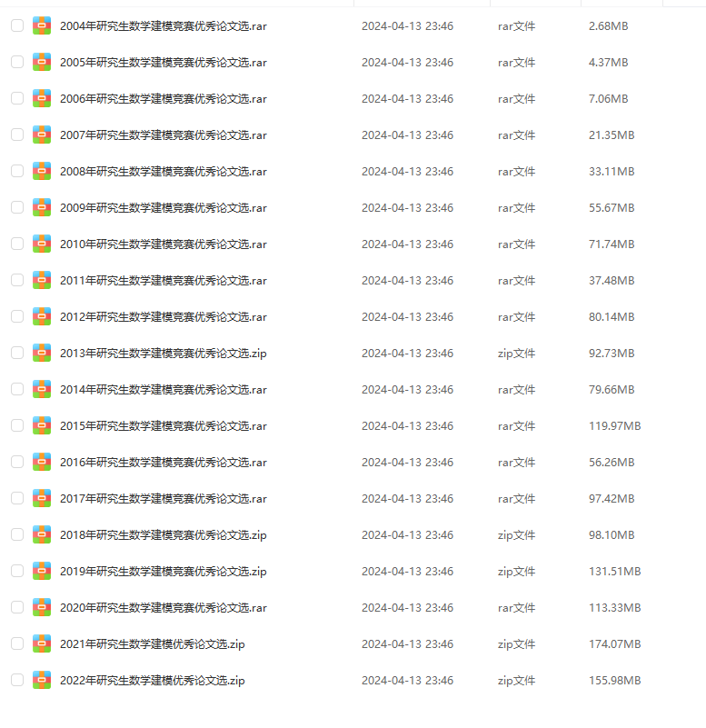Click the archive icon of the 2013年 zip
This screenshot has width=706, height=728.
click(41, 354)
